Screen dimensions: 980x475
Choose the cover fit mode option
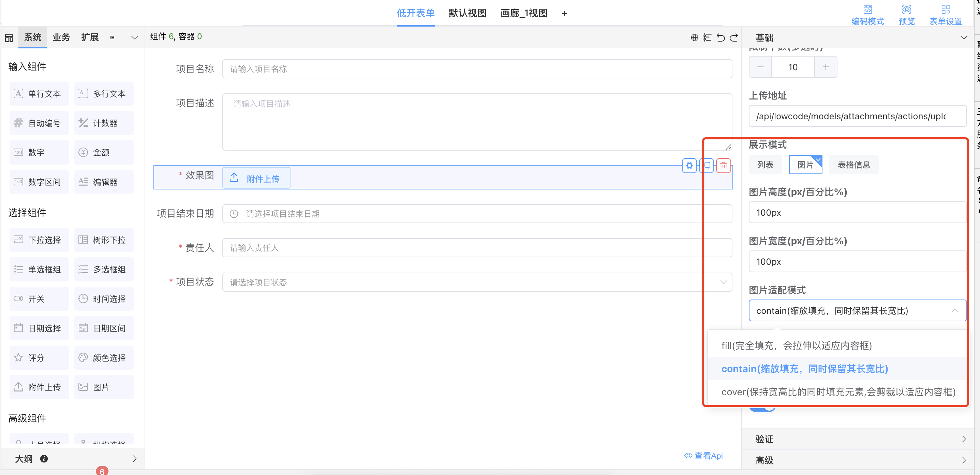click(838, 392)
